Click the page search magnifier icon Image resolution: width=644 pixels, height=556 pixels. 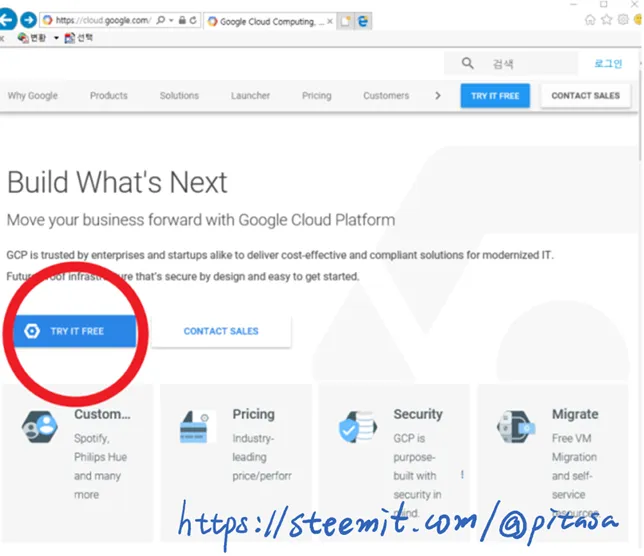[467, 63]
